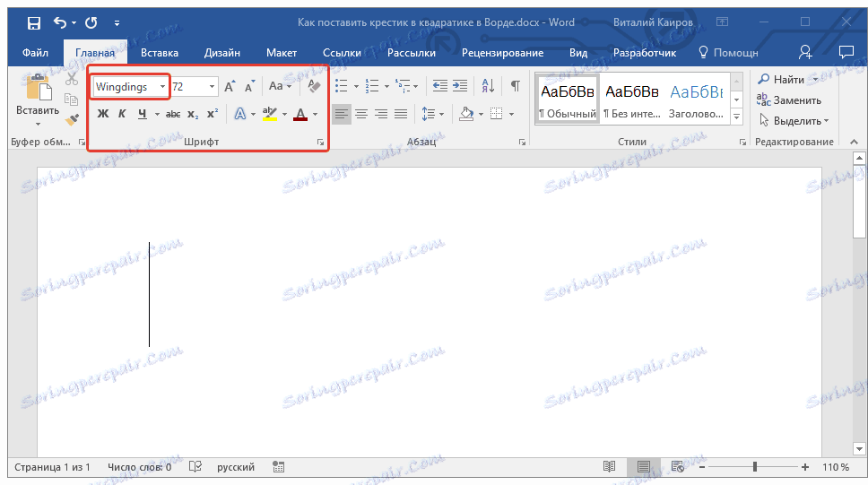Screen dimensions: 868x485
Task: Justify text alignment
Action: pyautogui.click(x=401, y=114)
